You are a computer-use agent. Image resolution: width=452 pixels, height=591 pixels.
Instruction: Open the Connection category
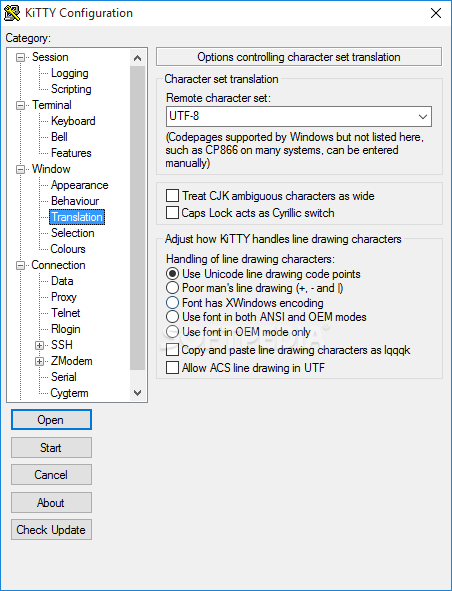point(58,265)
